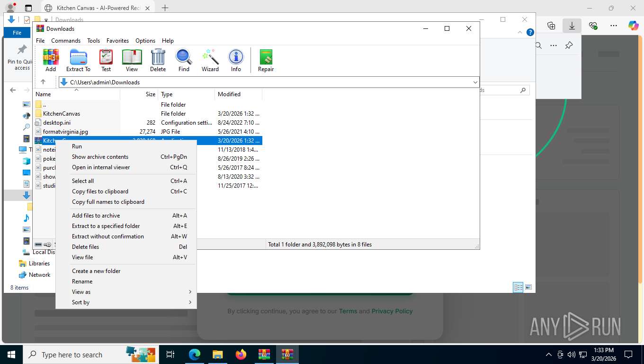Open the Favorites menu
Screen dimensions: 644x364
point(117,41)
